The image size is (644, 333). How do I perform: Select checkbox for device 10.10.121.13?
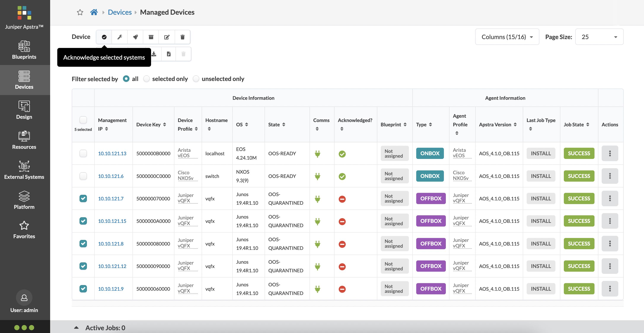point(83,153)
